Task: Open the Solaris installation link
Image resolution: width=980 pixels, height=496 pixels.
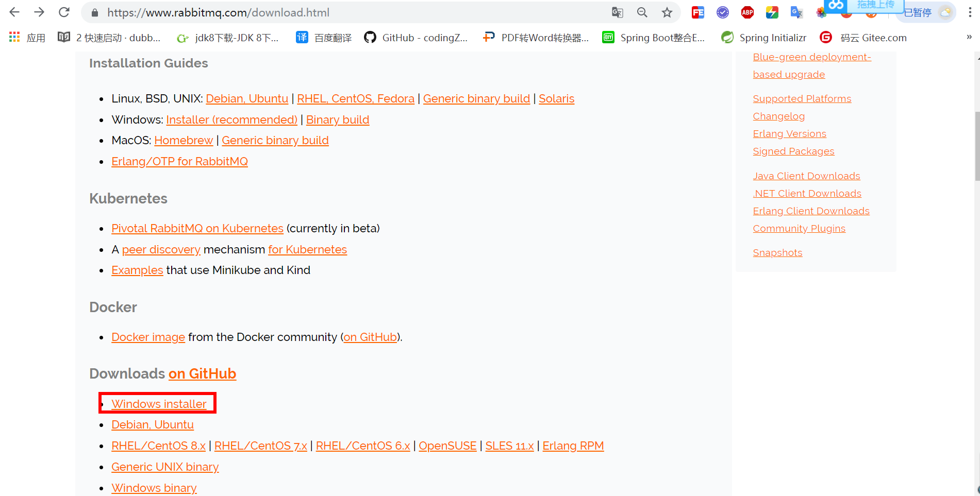Action: (x=556, y=98)
